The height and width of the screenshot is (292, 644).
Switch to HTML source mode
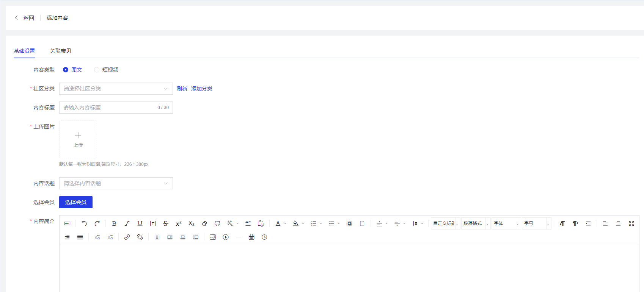[67, 223]
